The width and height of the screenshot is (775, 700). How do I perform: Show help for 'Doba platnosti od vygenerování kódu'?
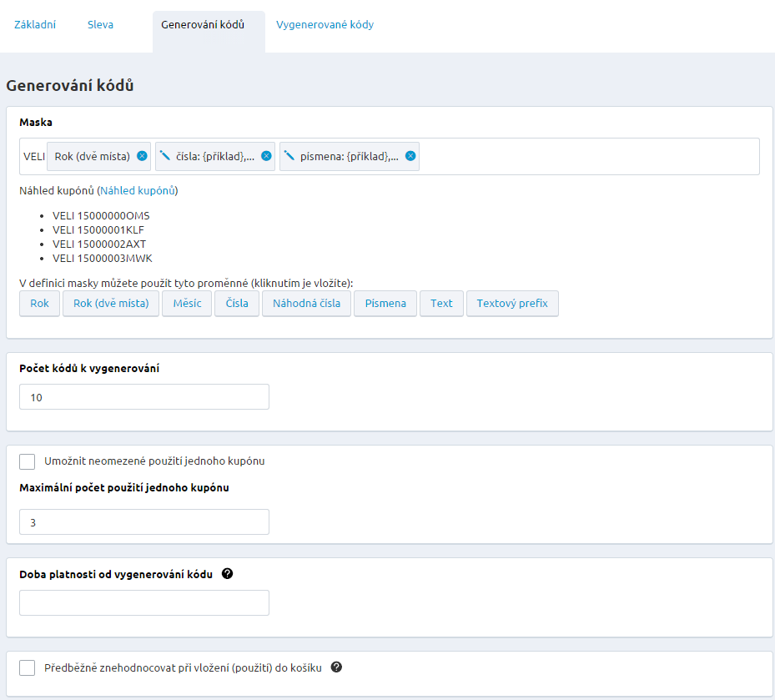point(227,574)
